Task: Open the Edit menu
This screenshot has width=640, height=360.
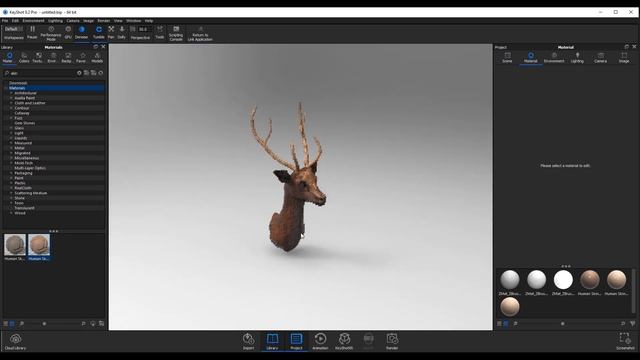Action: tap(15, 20)
